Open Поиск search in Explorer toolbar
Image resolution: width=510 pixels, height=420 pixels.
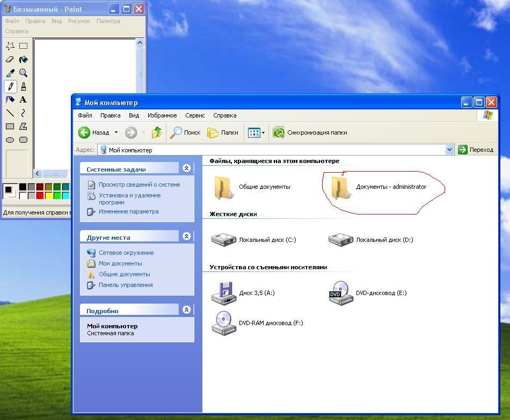tap(185, 132)
